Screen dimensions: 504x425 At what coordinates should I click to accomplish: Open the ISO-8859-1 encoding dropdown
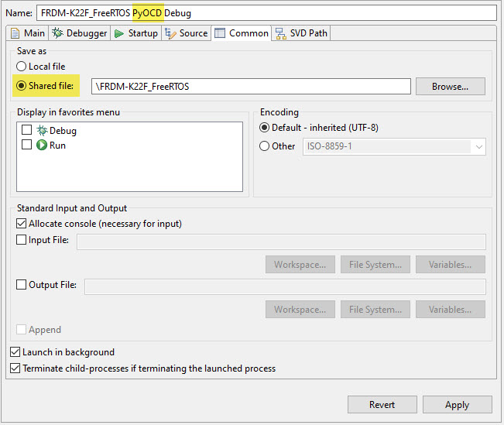tap(394, 146)
